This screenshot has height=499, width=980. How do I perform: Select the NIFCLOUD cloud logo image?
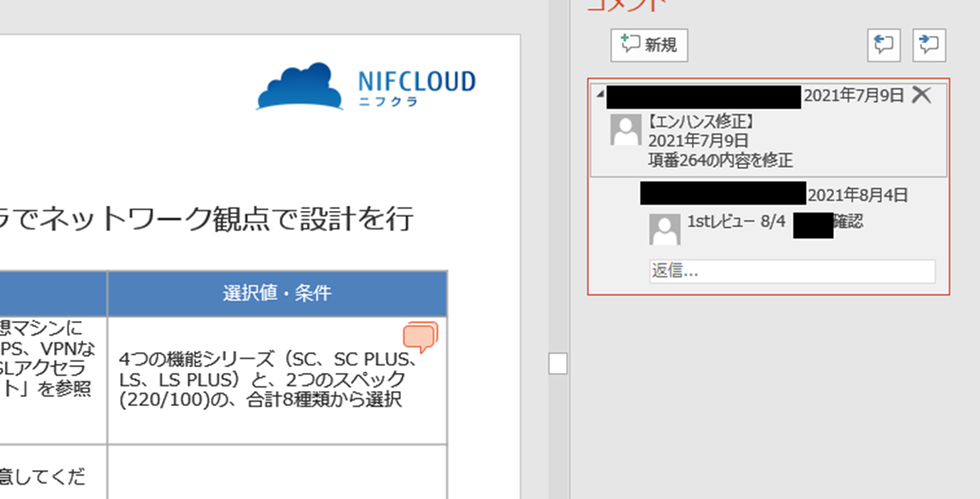[300, 86]
